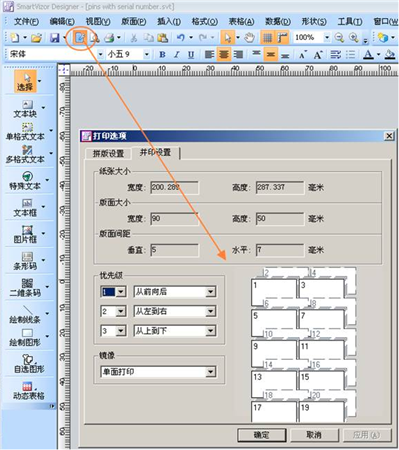Click the font color A icon
Screen dimensions: 399x450
(368, 54)
